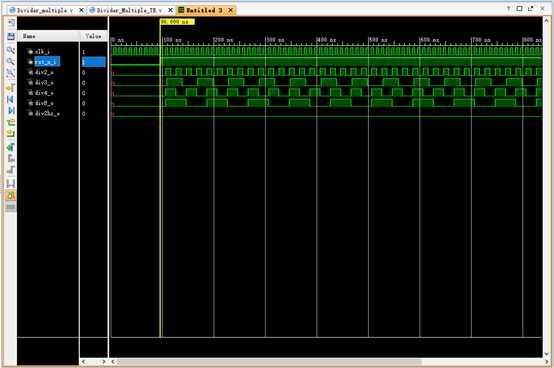Click the yellow cursor time label
The width and height of the screenshot is (554, 368).
(177, 22)
